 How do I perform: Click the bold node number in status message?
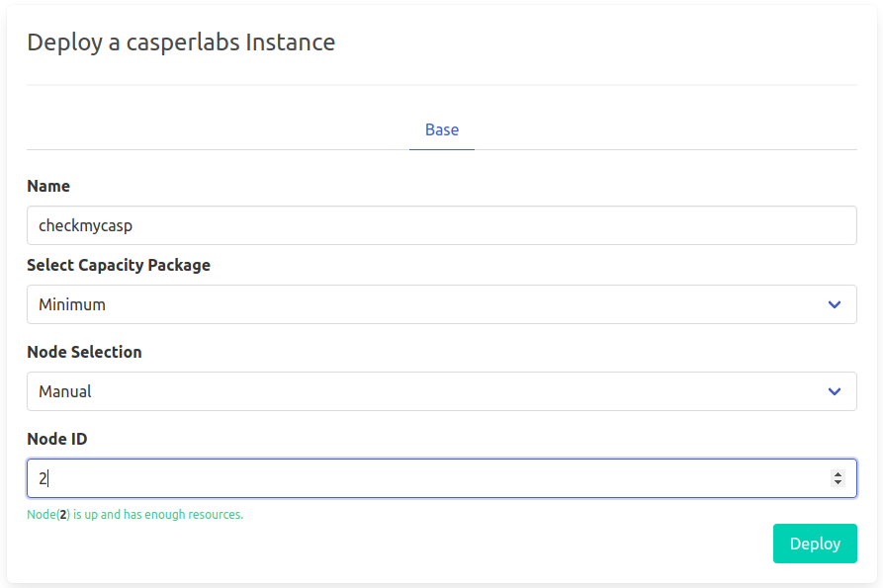[63, 515]
